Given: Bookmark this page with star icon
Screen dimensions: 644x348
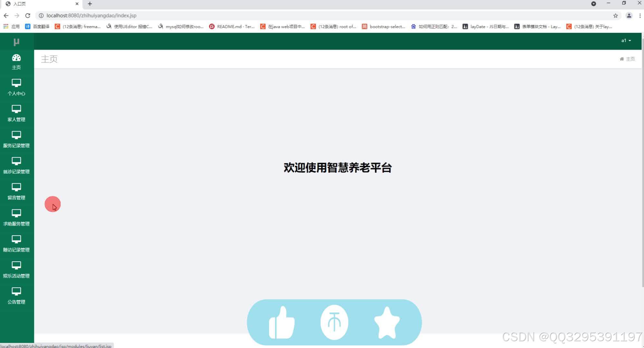Looking at the screenshot, I should [615, 15].
